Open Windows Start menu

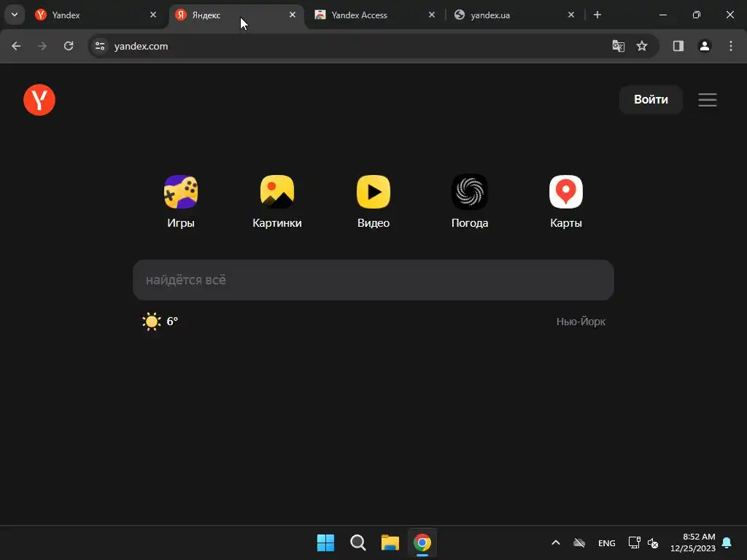pyautogui.click(x=326, y=542)
